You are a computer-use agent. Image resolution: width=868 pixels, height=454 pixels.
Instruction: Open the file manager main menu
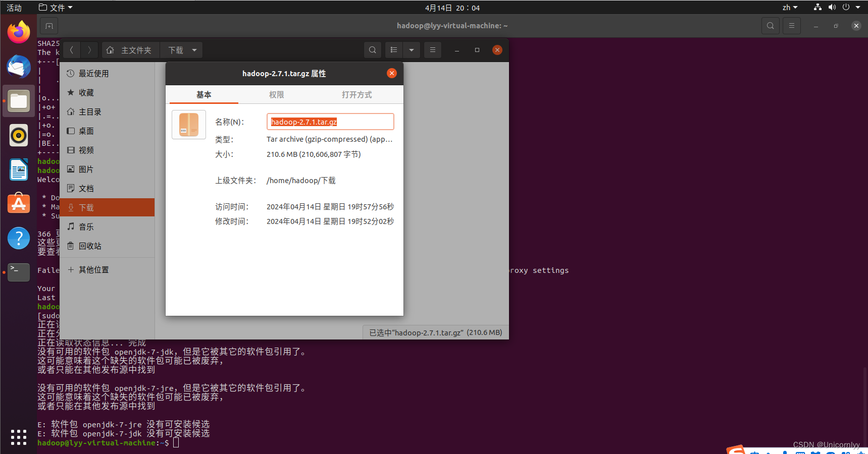(x=433, y=50)
